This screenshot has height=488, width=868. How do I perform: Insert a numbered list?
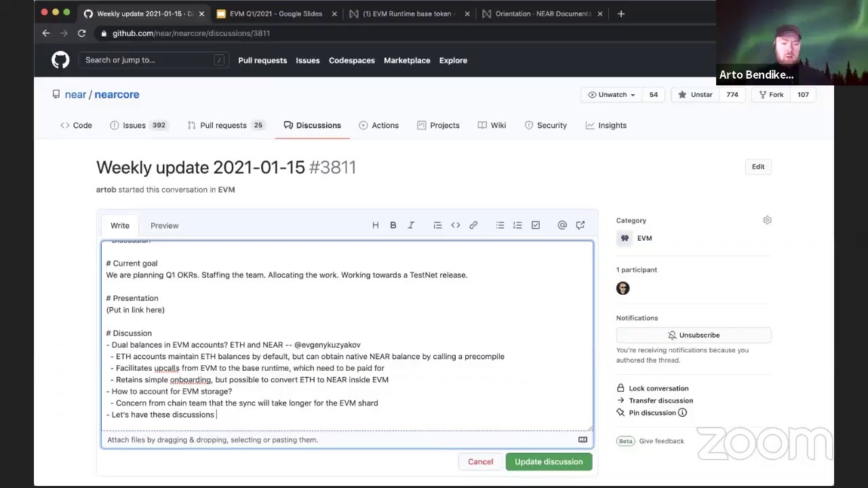coord(517,225)
